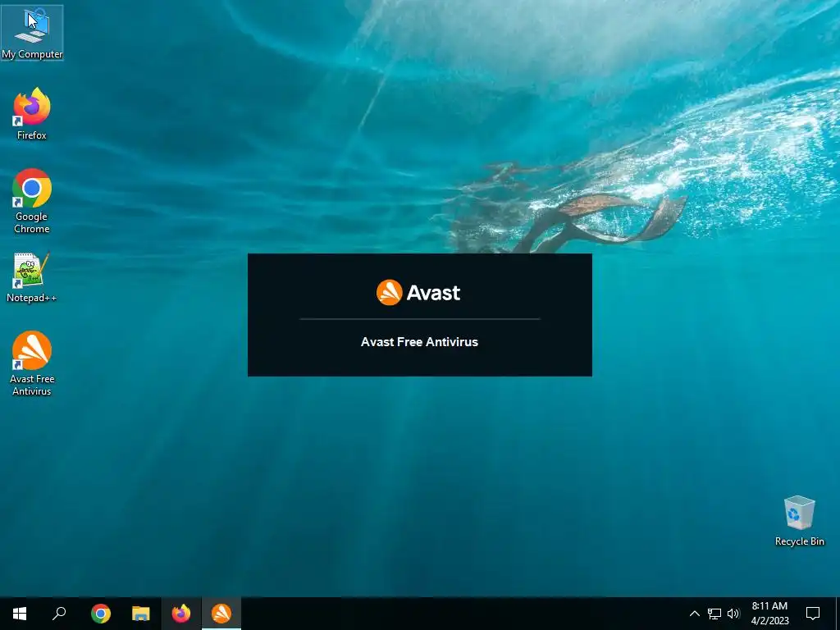Open network status tray icon
The height and width of the screenshot is (630, 840).
714,614
